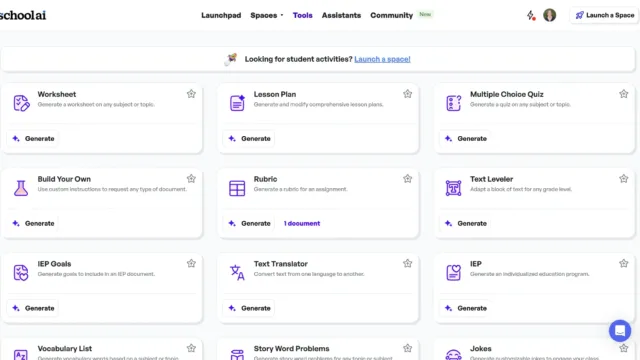The image size is (640, 360).
Task: Generate IEP Goals
Action: (33, 308)
